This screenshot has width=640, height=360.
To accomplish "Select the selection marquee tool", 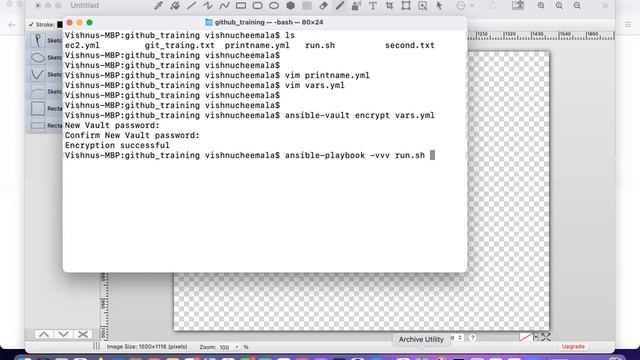I will (x=422, y=6).
